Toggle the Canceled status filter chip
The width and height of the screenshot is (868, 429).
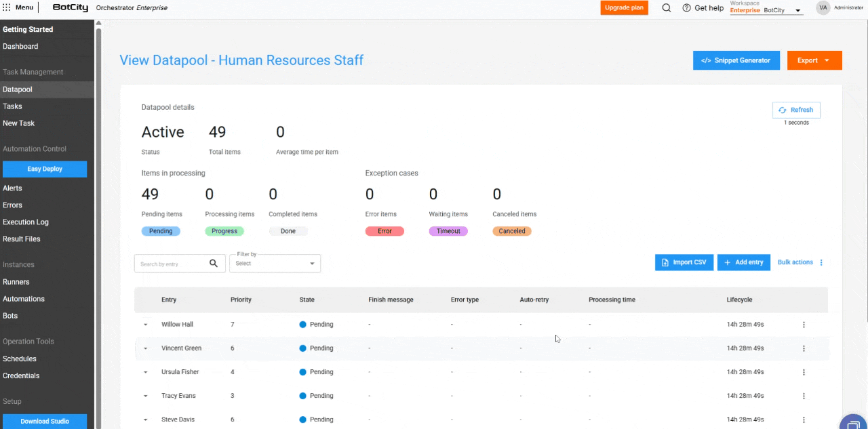point(512,231)
